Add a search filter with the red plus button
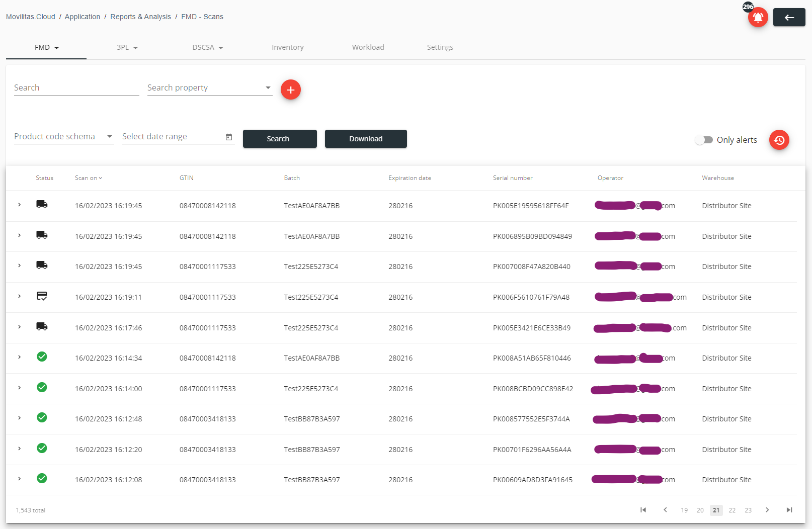The height and width of the screenshot is (529, 812). (x=290, y=90)
